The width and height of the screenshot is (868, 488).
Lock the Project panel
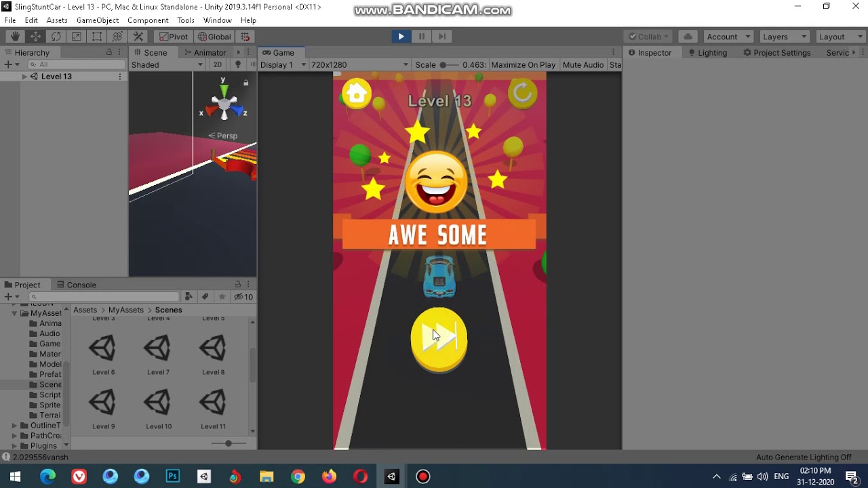pyautogui.click(x=238, y=285)
